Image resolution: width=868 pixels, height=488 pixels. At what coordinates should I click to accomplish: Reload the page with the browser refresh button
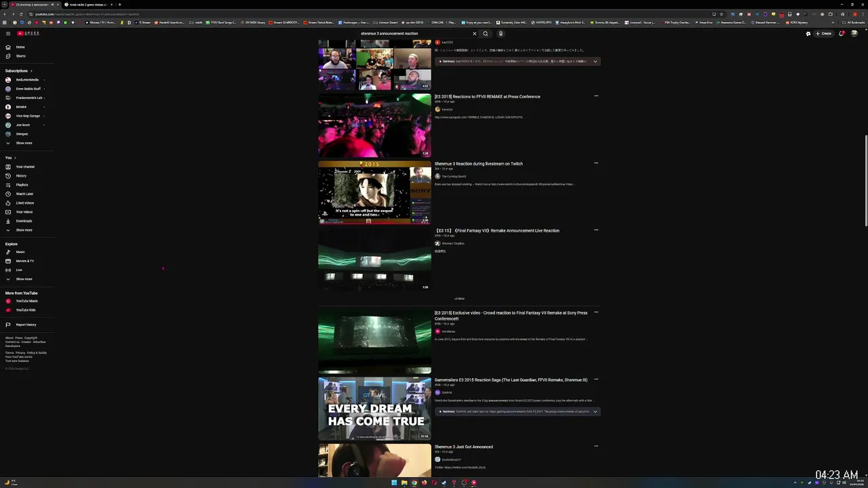point(22,14)
